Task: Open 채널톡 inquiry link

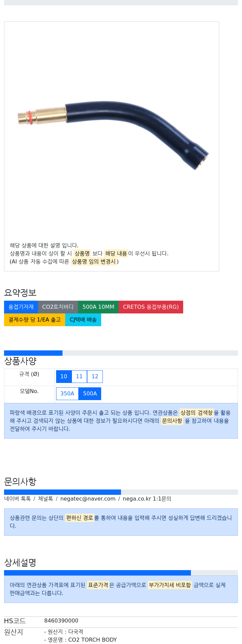Action: [45, 499]
